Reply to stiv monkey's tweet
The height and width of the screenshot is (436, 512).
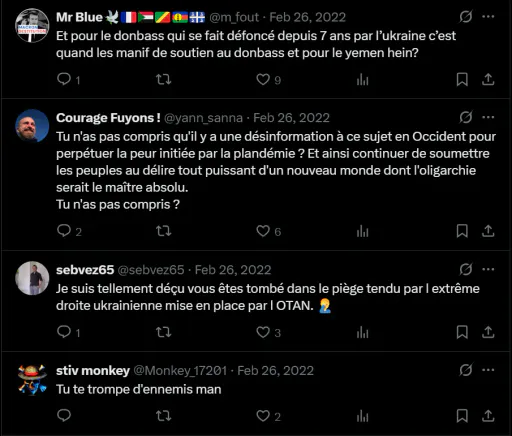[64, 416]
